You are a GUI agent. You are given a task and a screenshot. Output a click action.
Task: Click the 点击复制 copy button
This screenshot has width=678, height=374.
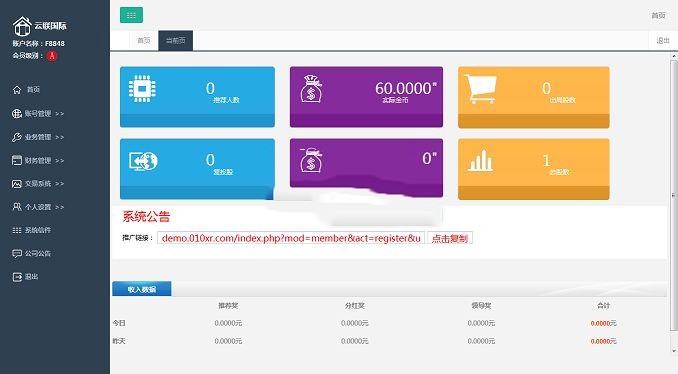pyautogui.click(x=450, y=238)
